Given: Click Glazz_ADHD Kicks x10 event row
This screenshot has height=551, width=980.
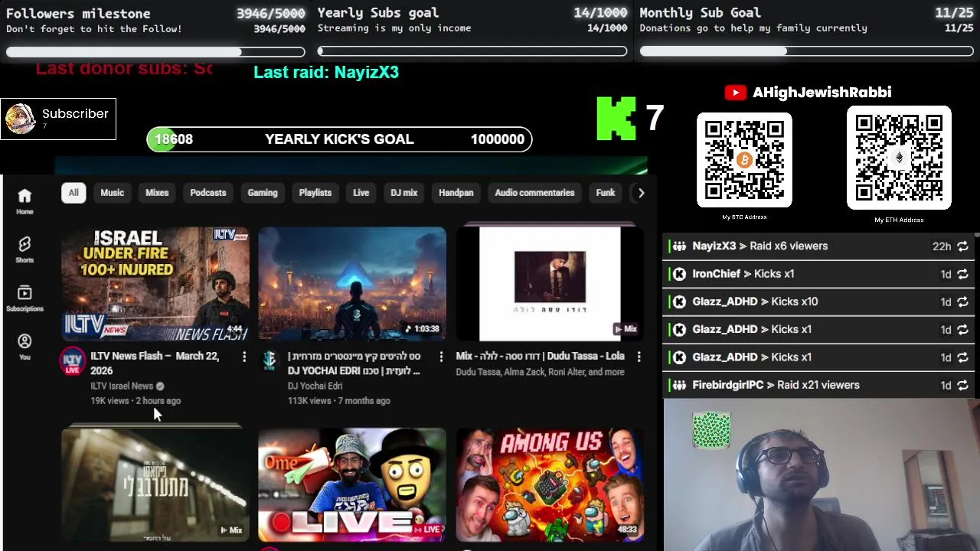Looking at the screenshot, I should pos(818,302).
